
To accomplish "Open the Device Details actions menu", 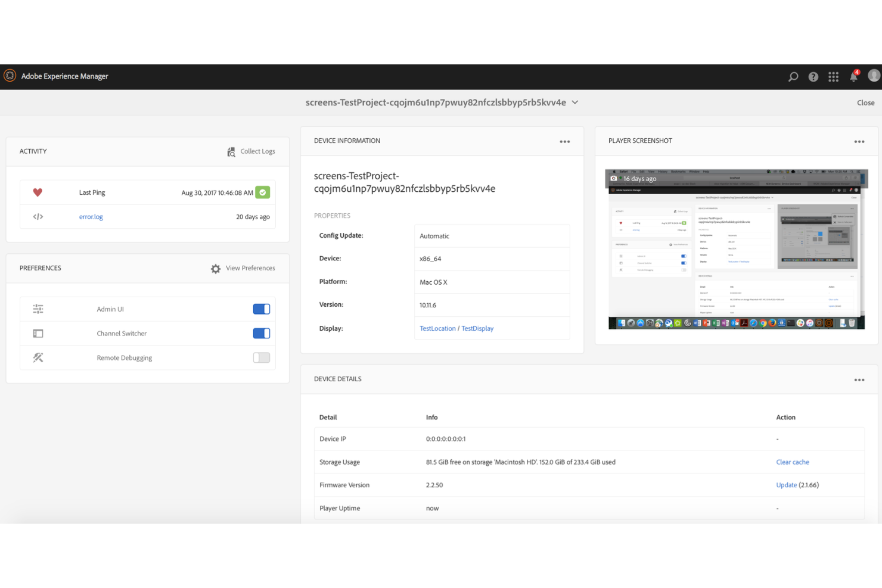I will click(x=859, y=379).
